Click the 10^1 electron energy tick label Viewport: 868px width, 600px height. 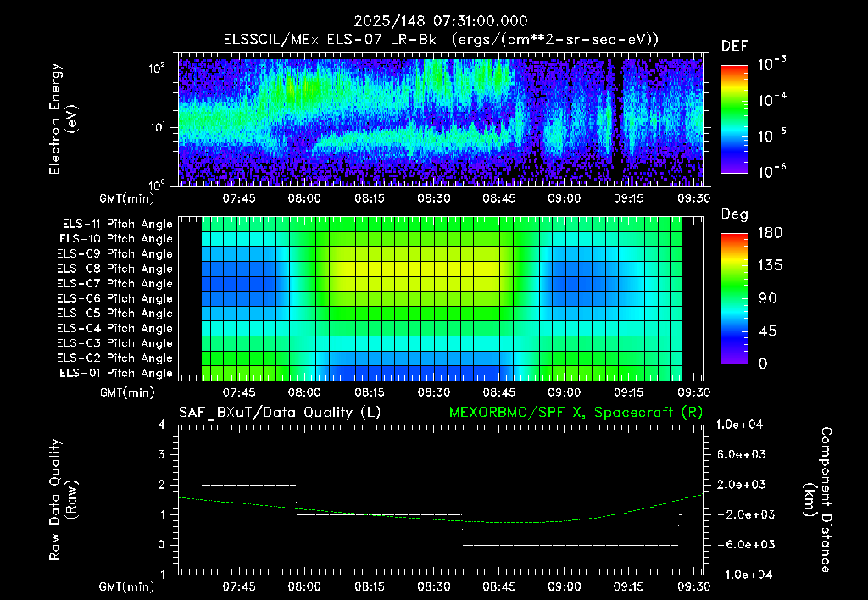coord(158,127)
